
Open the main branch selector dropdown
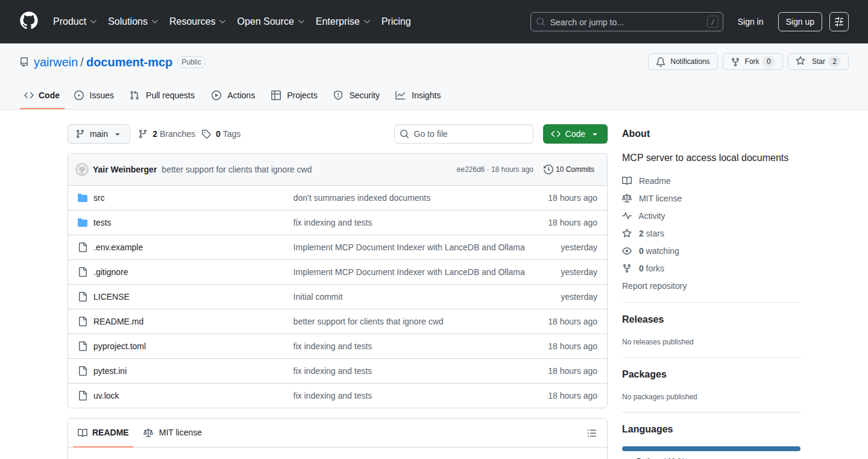click(99, 134)
